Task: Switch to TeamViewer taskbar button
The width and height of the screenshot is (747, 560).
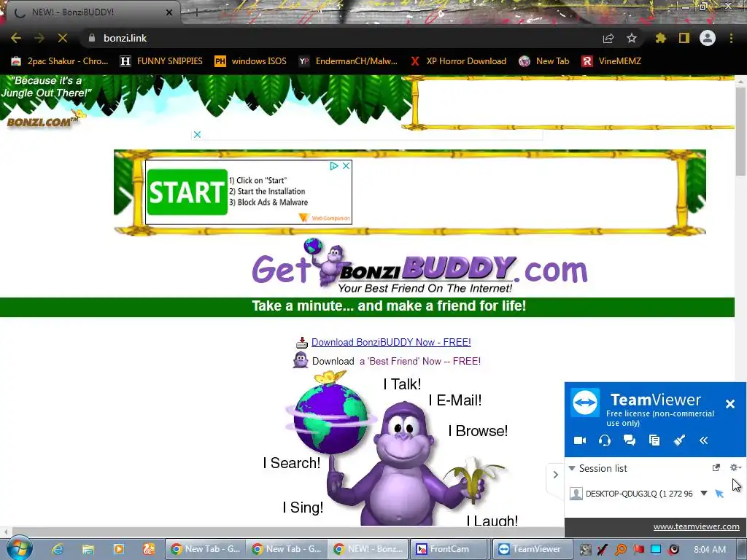Action: coord(531,549)
